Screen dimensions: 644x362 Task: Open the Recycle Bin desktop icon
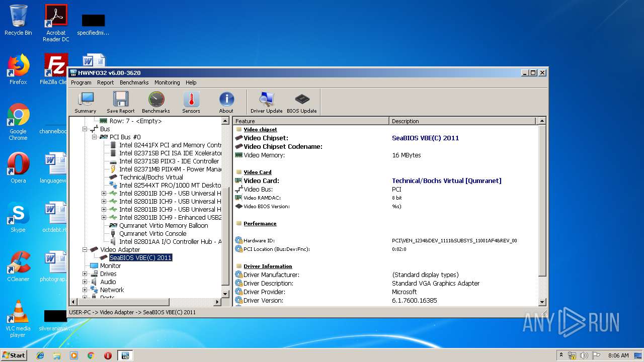18,20
